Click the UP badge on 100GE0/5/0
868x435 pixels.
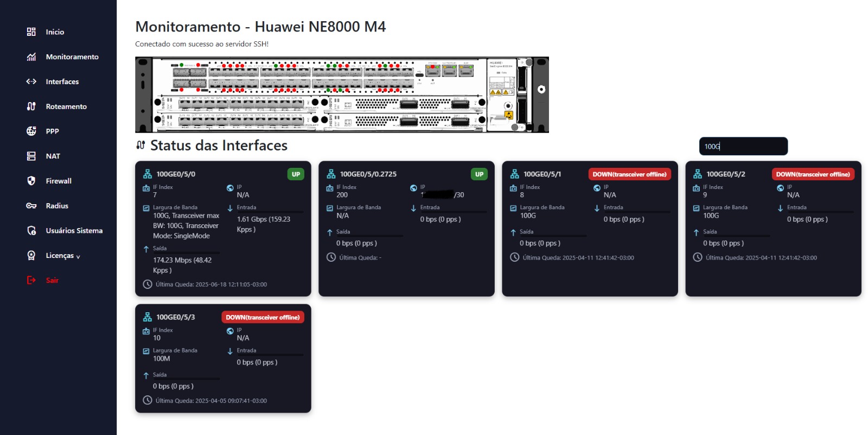pos(296,174)
